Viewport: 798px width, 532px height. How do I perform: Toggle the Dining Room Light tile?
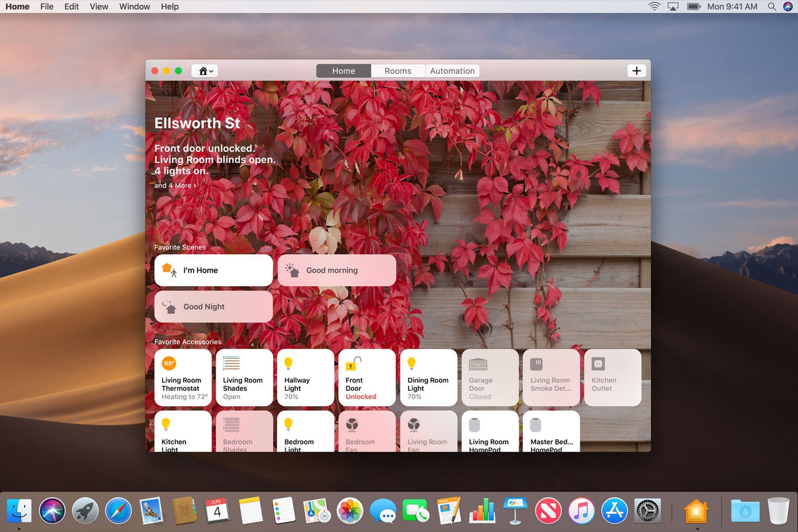[428, 378]
